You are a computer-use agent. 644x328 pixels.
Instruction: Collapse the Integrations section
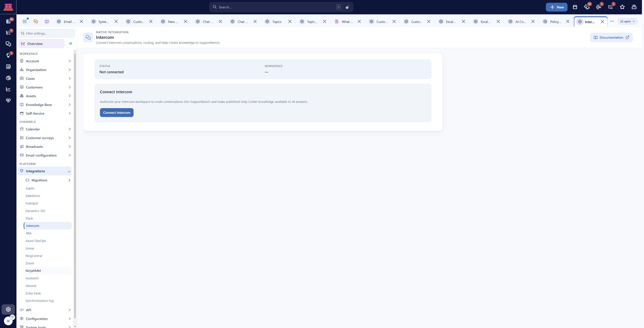pyautogui.click(x=45, y=171)
